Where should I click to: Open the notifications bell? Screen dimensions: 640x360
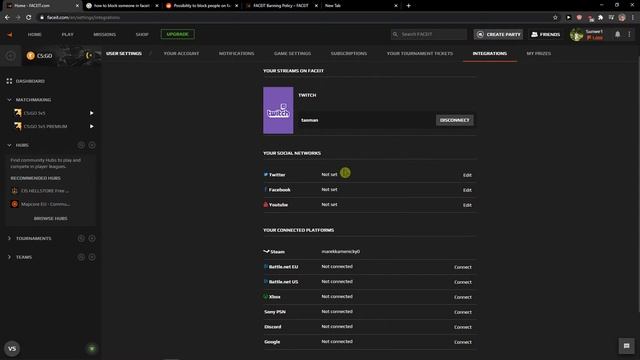618,34
